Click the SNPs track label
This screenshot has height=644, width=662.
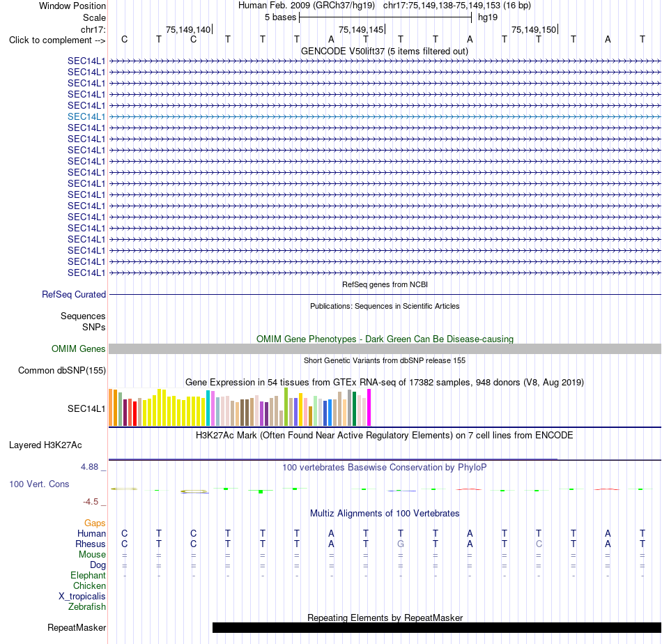(94, 327)
